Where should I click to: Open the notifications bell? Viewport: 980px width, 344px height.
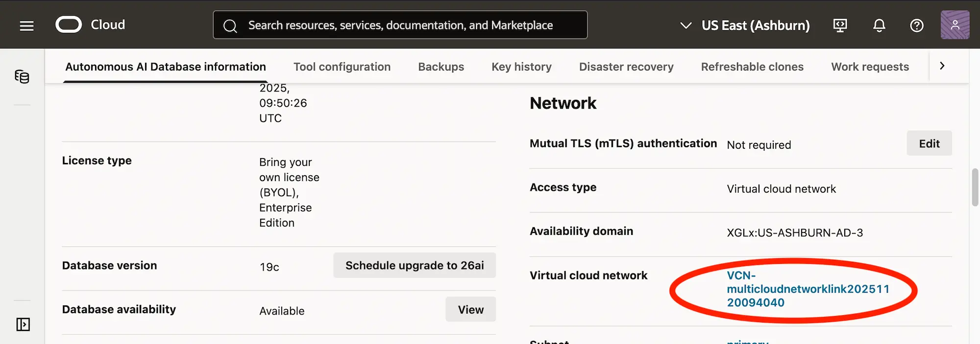pyautogui.click(x=879, y=25)
